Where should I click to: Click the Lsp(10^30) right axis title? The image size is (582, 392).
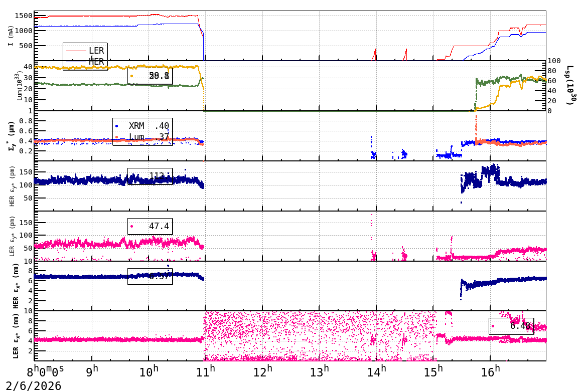click(x=571, y=85)
